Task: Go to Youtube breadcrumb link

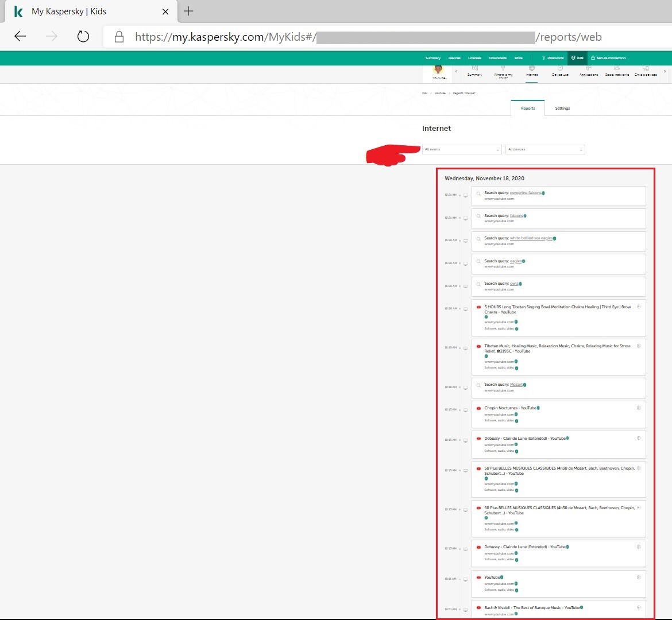Action: pyautogui.click(x=440, y=93)
